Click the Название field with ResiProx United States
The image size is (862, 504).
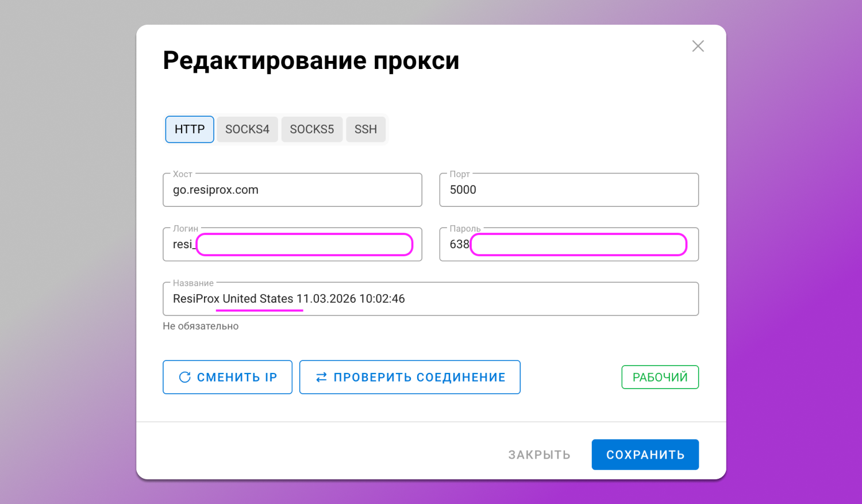(431, 299)
